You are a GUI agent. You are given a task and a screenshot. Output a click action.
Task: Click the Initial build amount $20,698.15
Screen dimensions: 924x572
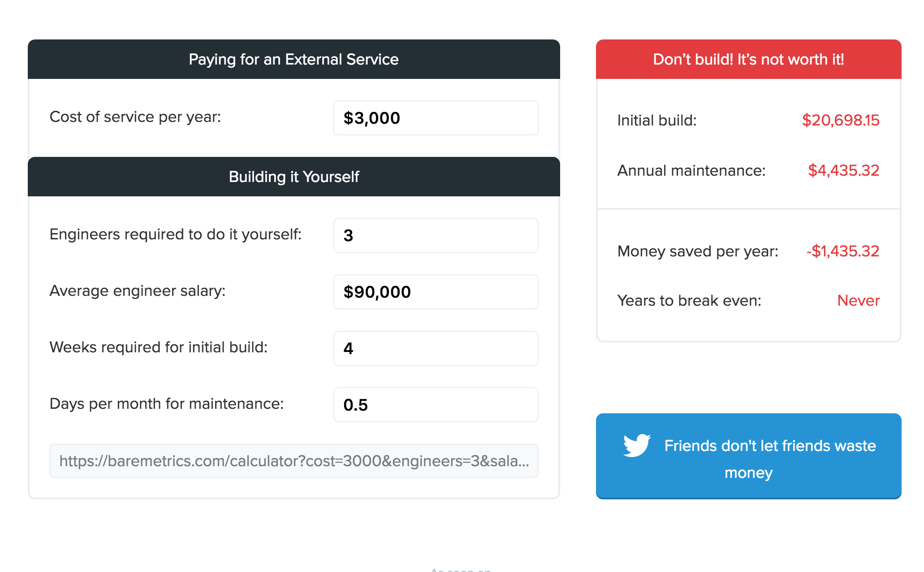click(x=841, y=120)
